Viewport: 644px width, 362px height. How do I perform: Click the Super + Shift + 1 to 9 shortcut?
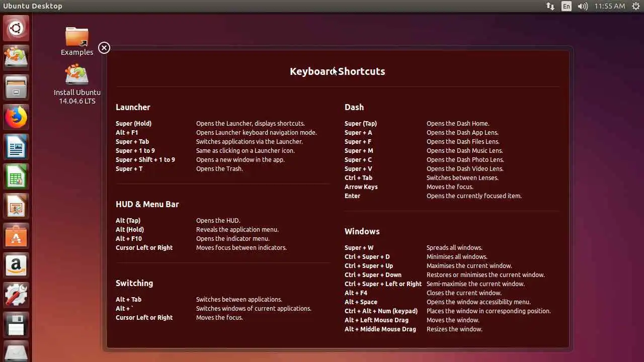coord(145,159)
